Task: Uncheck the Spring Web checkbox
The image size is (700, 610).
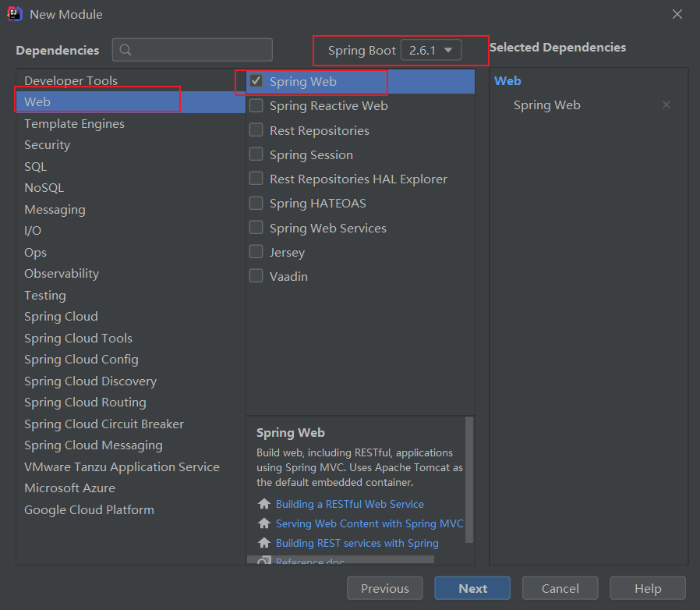Action: pos(256,80)
